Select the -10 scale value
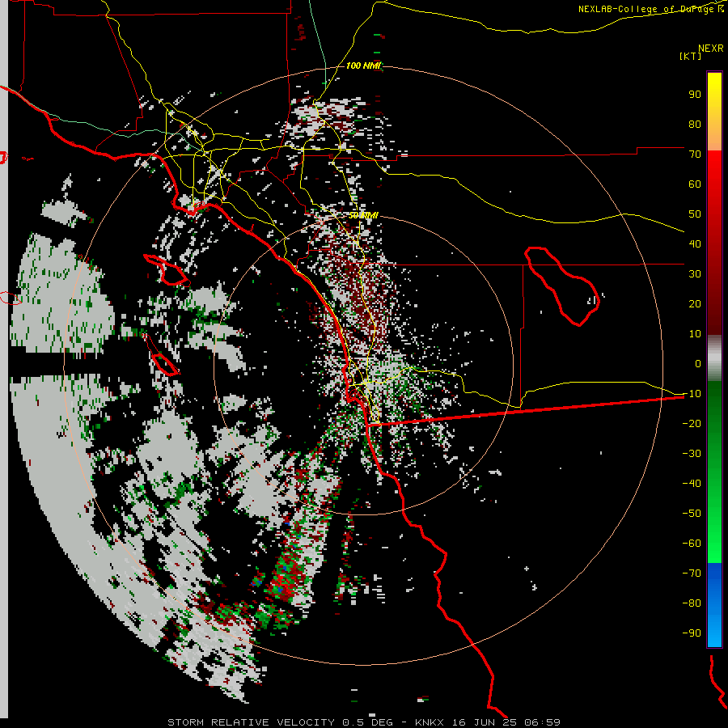This screenshot has height=728, width=728. pos(692,394)
